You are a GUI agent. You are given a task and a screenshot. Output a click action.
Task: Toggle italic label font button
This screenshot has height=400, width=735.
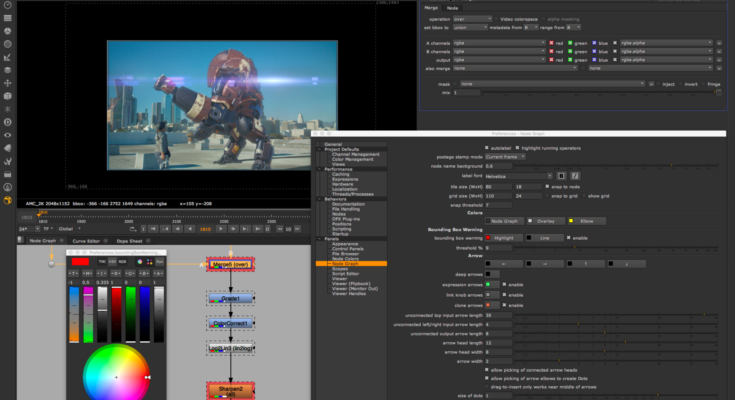[x=575, y=176]
